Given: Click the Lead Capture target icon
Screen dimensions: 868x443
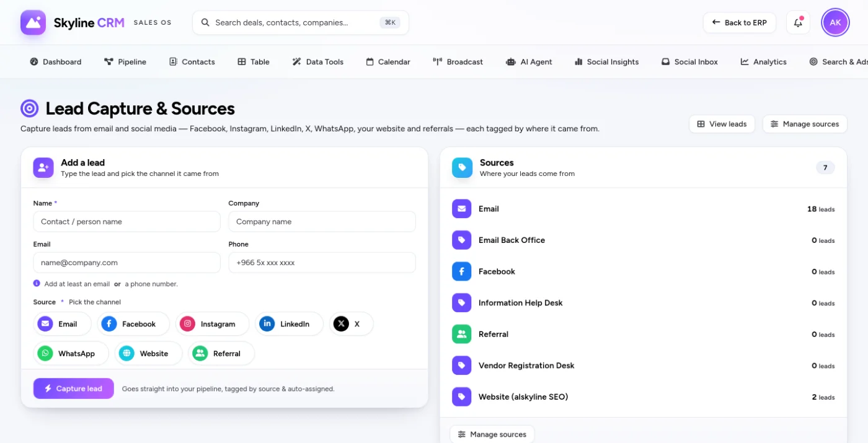Looking at the screenshot, I should pyautogui.click(x=30, y=108).
